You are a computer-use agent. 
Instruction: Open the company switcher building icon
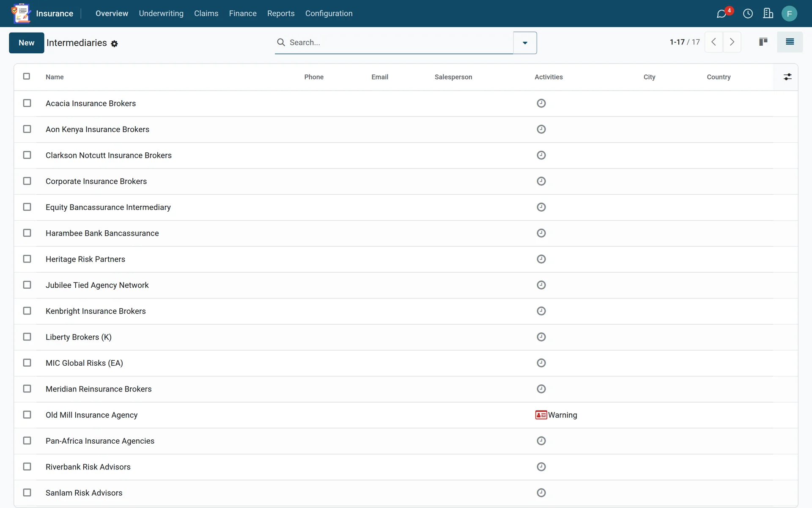tap(768, 14)
